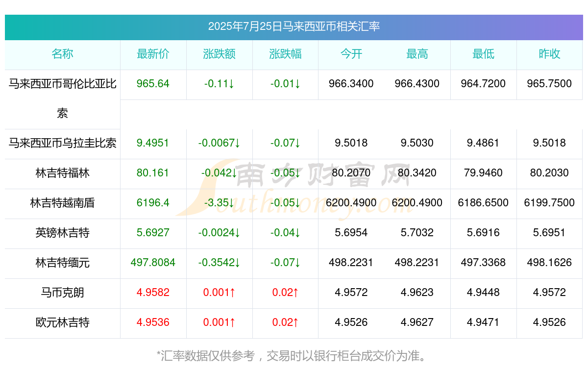Click latest price 497.8084
The height and width of the screenshot is (371, 588).
(x=153, y=263)
